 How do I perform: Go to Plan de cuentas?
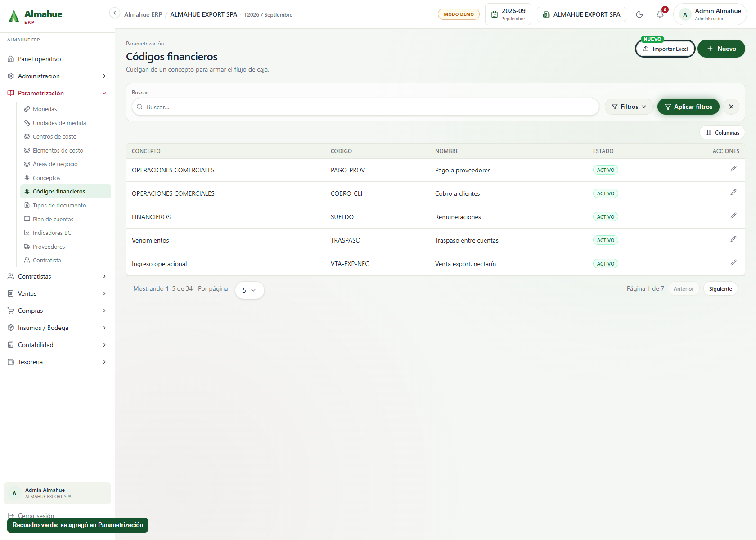[x=66, y=219]
